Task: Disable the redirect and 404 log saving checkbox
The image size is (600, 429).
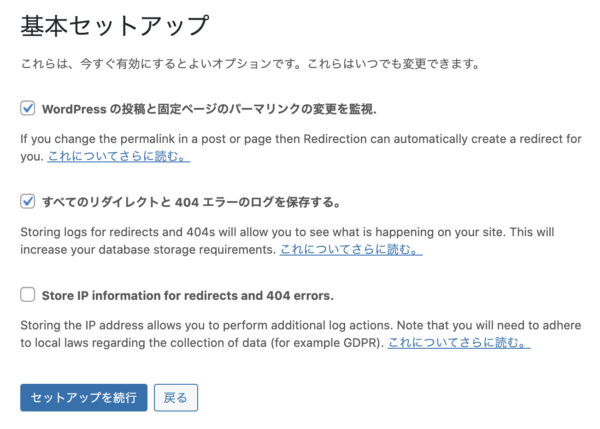Action: (x=28, y=201)
